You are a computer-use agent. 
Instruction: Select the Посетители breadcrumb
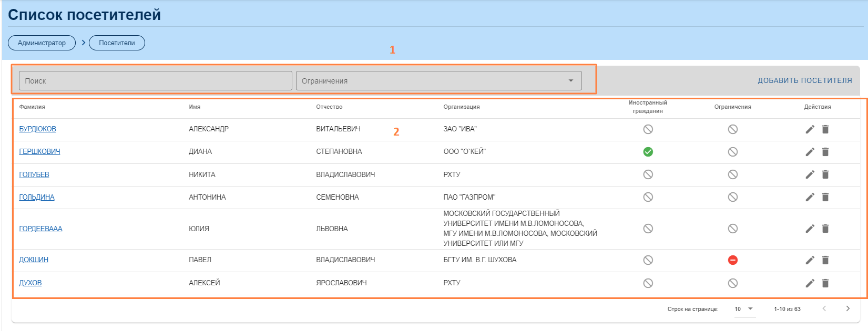click(117, 43)
